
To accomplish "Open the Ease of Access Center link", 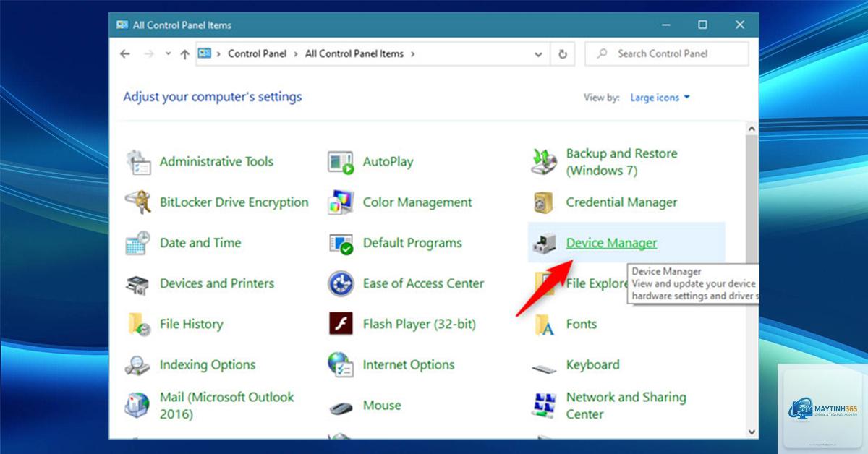I will point(423,283).
